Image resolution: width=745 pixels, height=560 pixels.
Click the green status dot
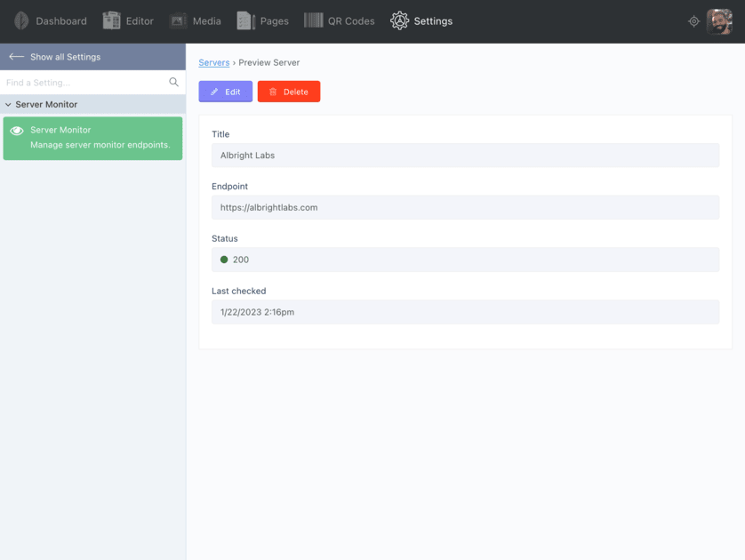coord(224,260)
